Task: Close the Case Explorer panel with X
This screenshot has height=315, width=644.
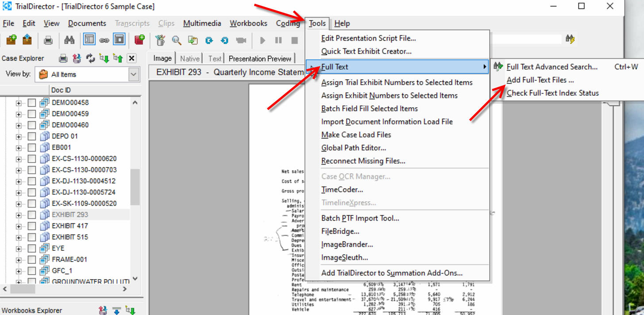Action: click(131, 58)
